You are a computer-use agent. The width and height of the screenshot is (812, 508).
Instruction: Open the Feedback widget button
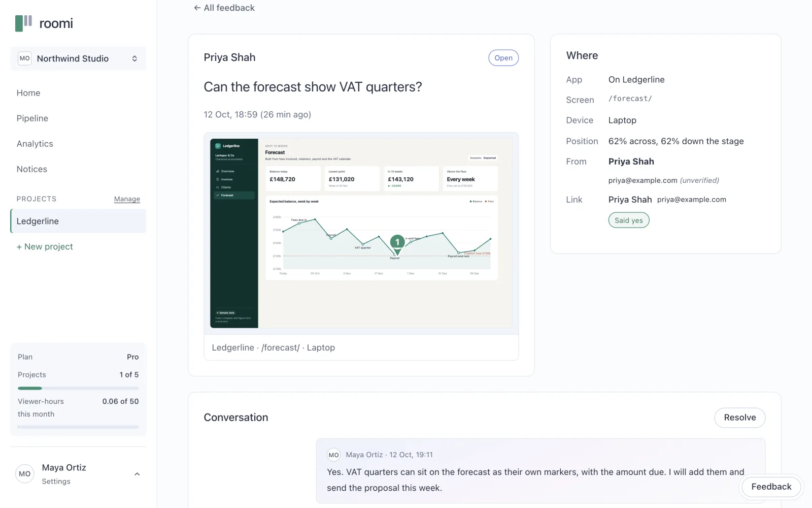(x=771, y=487)
